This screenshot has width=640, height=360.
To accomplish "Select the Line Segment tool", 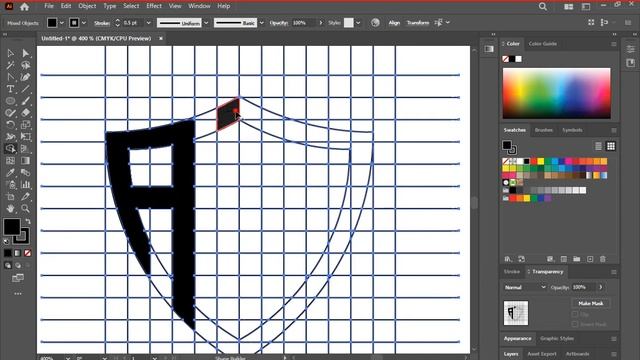I will (25, 89).
